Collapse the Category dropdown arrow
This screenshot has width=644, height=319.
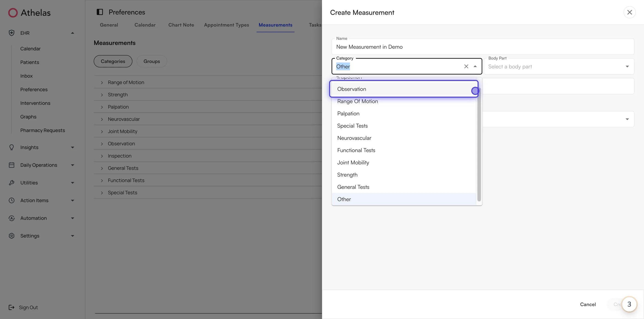coord(475,66)
